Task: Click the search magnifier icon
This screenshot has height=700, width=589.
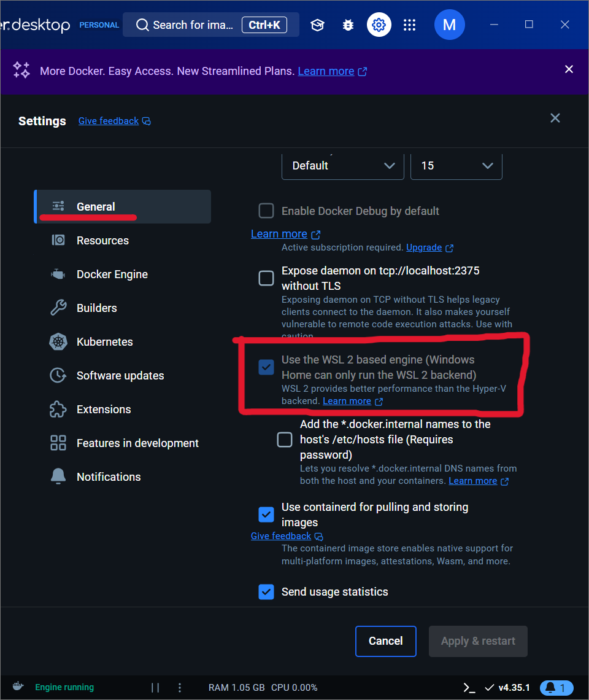Action: tap(142, 25)
